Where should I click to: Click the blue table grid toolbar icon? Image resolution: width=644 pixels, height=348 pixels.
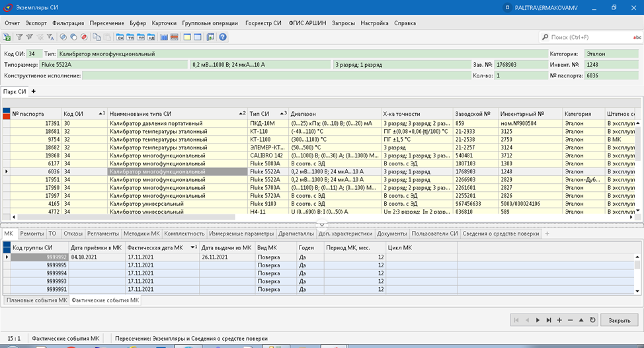(x=164, y=37)
